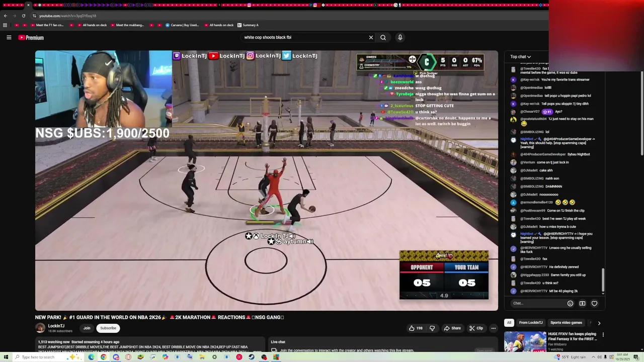Dislike the stream with thumbs down

(432, 328)
